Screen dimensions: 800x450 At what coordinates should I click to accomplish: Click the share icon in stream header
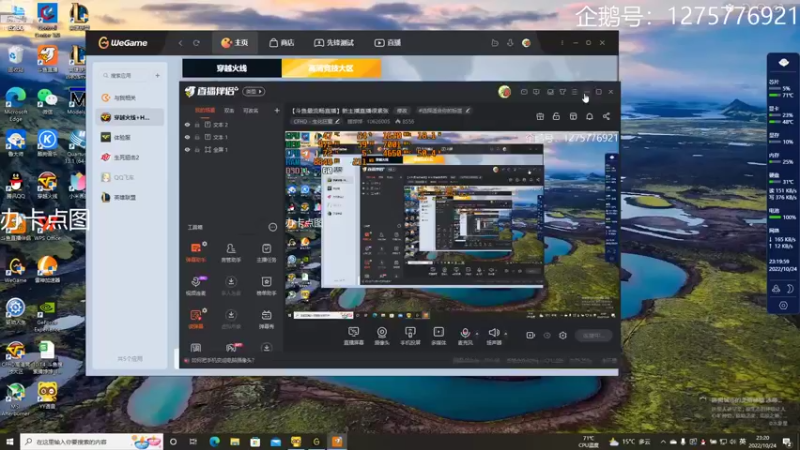point(606,116)
